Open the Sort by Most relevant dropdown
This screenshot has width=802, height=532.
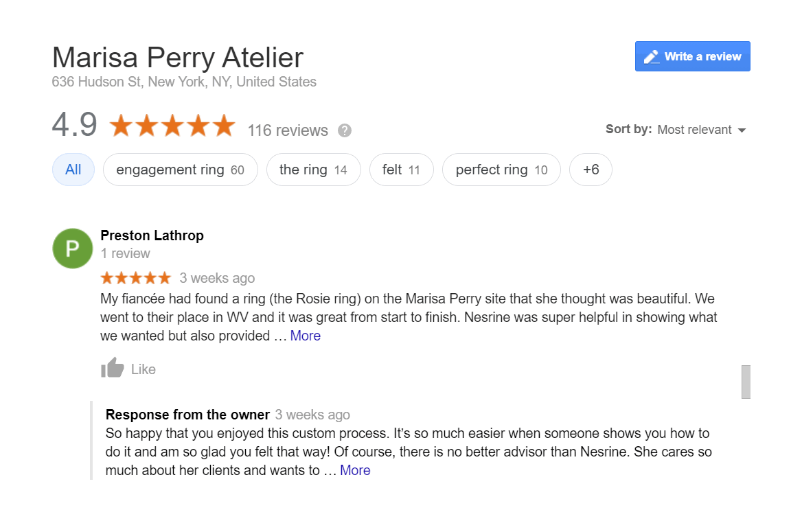point(694,130)
